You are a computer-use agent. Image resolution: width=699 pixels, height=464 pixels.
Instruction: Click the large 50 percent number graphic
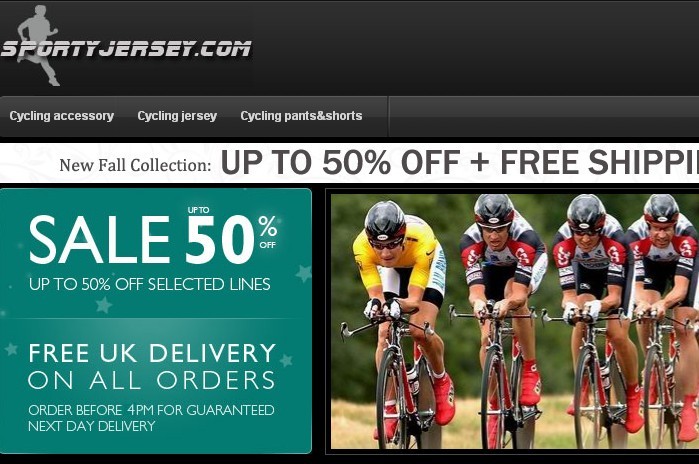tap(220, 240)
